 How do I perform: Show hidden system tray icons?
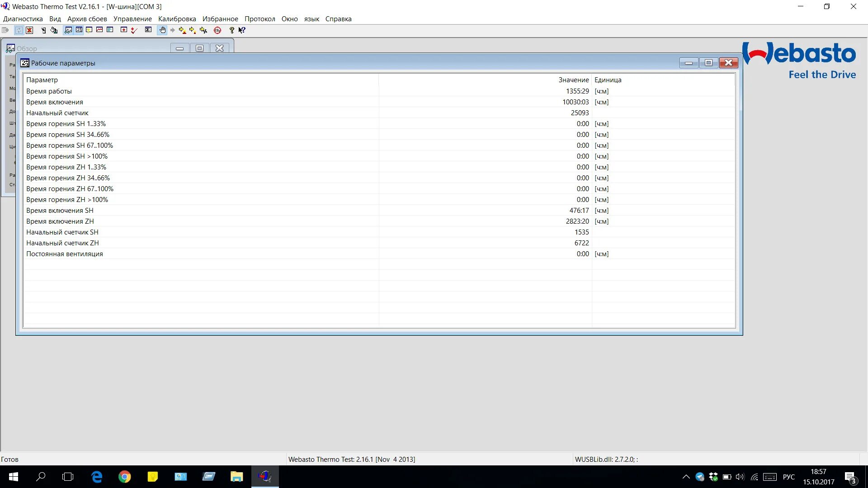(x=686, y=477)
